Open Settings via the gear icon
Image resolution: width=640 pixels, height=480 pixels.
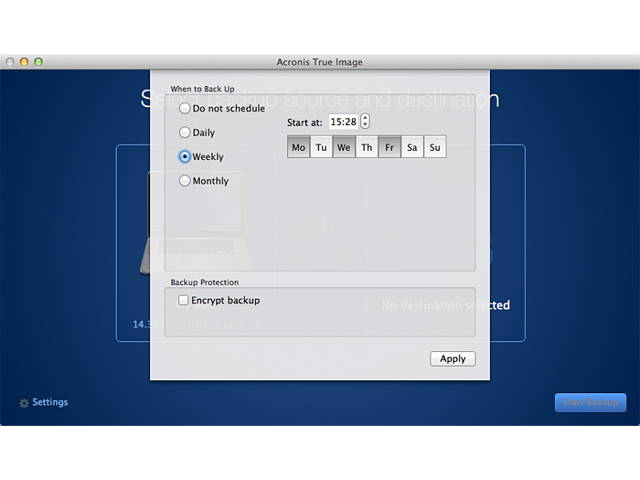pyautogui.click(x=24, y=403)
